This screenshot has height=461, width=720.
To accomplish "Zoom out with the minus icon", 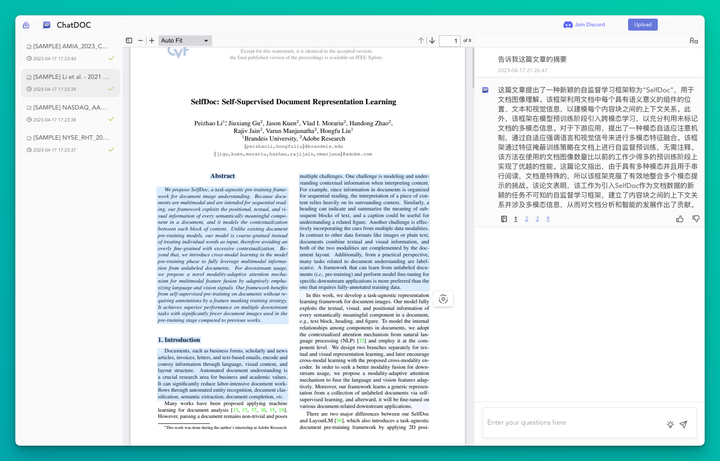I will [x=141, y=40].
